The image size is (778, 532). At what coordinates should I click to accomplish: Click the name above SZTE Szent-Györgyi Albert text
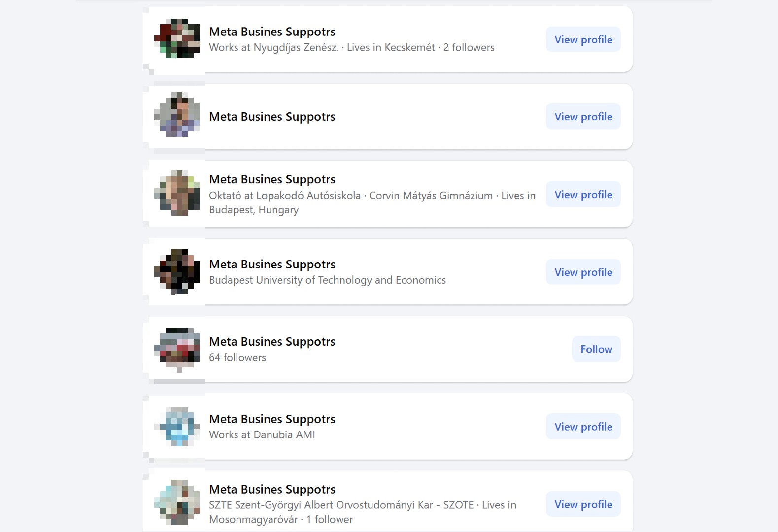272,490
